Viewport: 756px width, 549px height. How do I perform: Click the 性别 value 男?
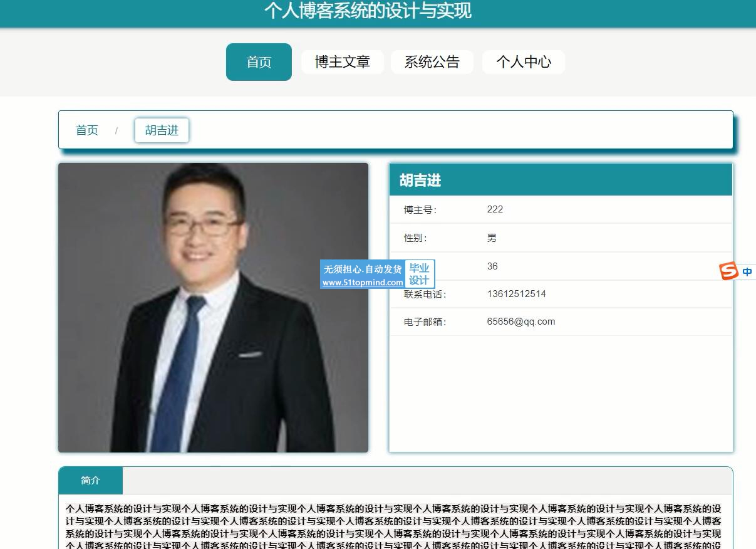coord(492,238)
